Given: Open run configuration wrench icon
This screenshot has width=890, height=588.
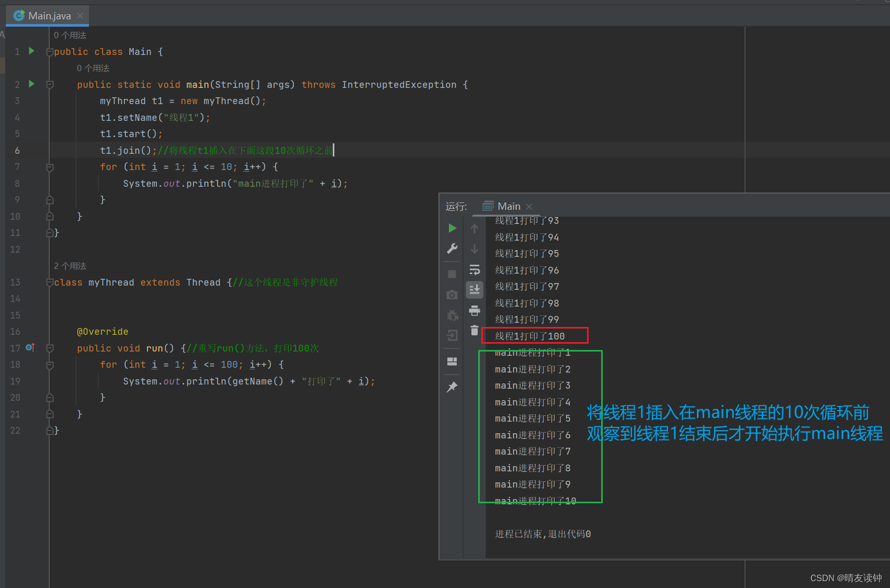Looking at the screenshot, I should point(453,248).
